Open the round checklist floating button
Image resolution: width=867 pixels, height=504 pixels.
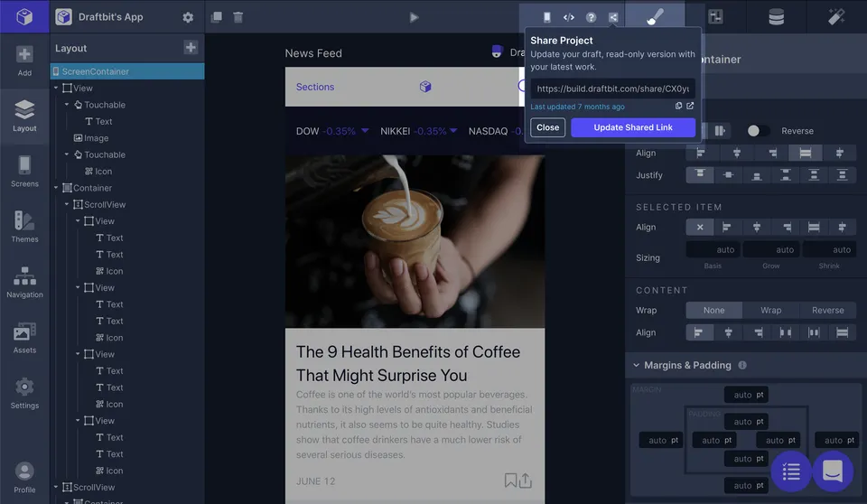pos(791,471)
